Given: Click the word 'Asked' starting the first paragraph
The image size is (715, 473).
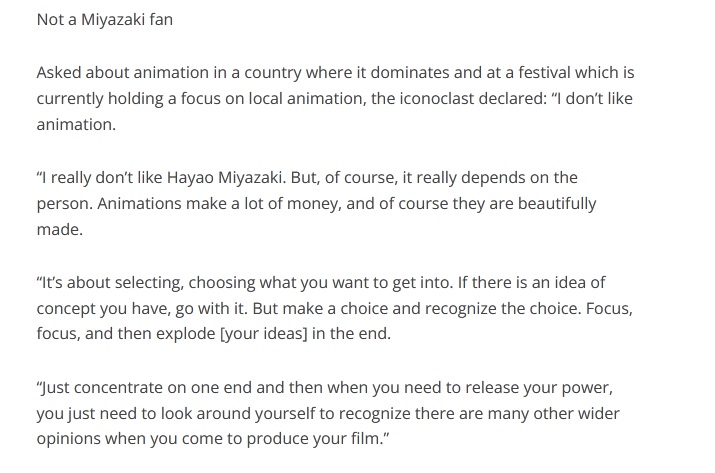Looking at the screenshot, I should point(59,73).
